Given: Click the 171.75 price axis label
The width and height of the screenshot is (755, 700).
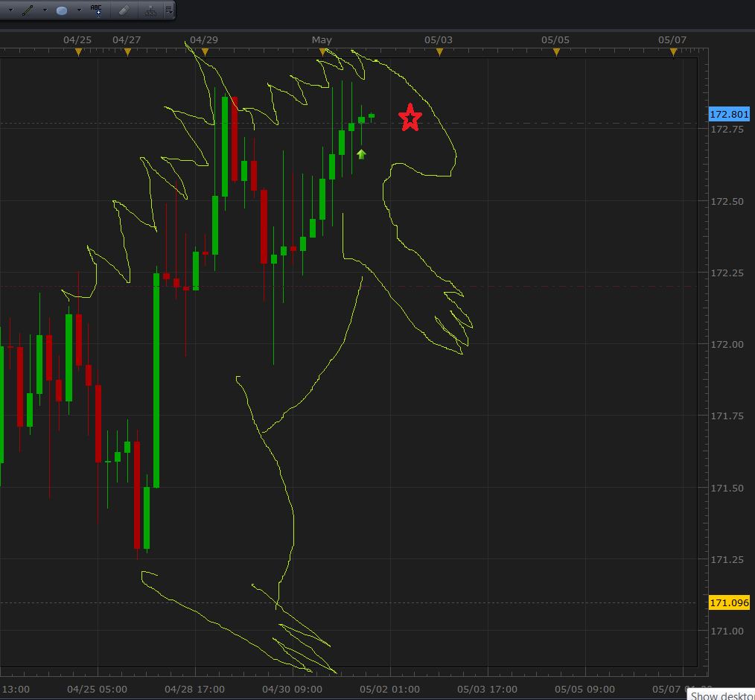Looking at the screenshot, I should pyautogui.click(x=727, y=416).
